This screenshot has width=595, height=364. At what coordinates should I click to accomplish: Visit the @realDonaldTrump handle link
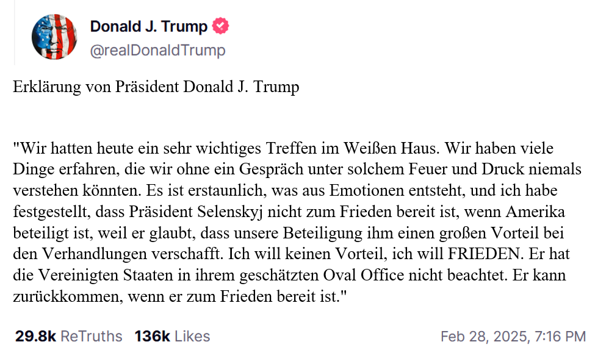(158, 50)
